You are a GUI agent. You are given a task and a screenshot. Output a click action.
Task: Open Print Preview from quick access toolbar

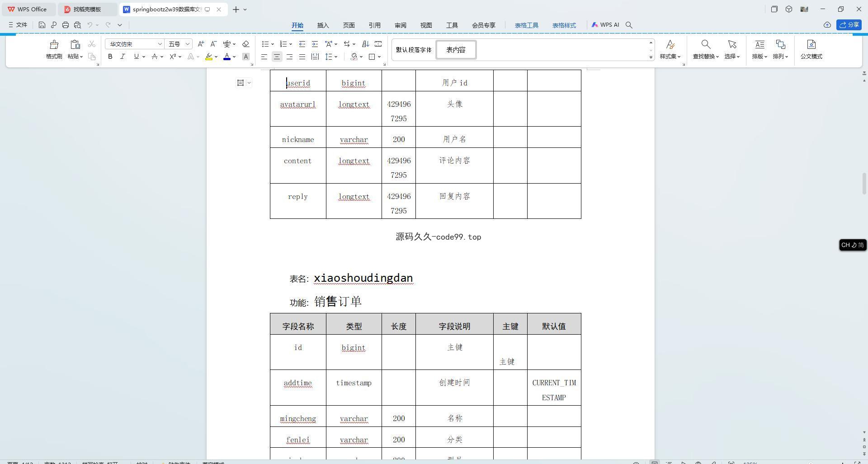tap(77, 25)
